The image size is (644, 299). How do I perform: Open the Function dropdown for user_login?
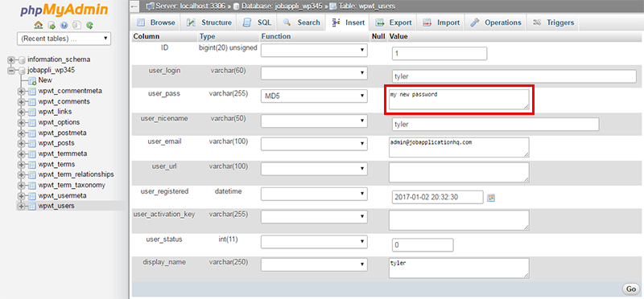point(314,73)
